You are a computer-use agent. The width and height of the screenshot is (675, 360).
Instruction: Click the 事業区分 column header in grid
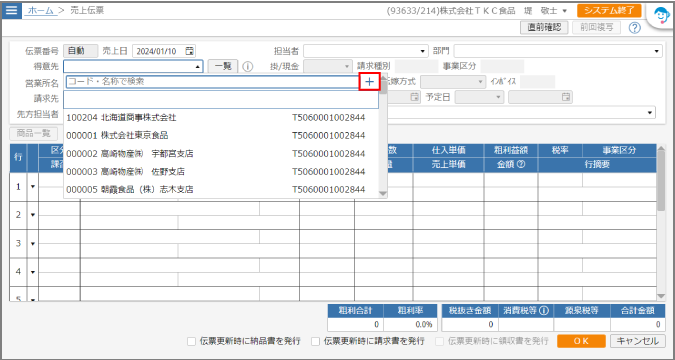coord(619,151)
